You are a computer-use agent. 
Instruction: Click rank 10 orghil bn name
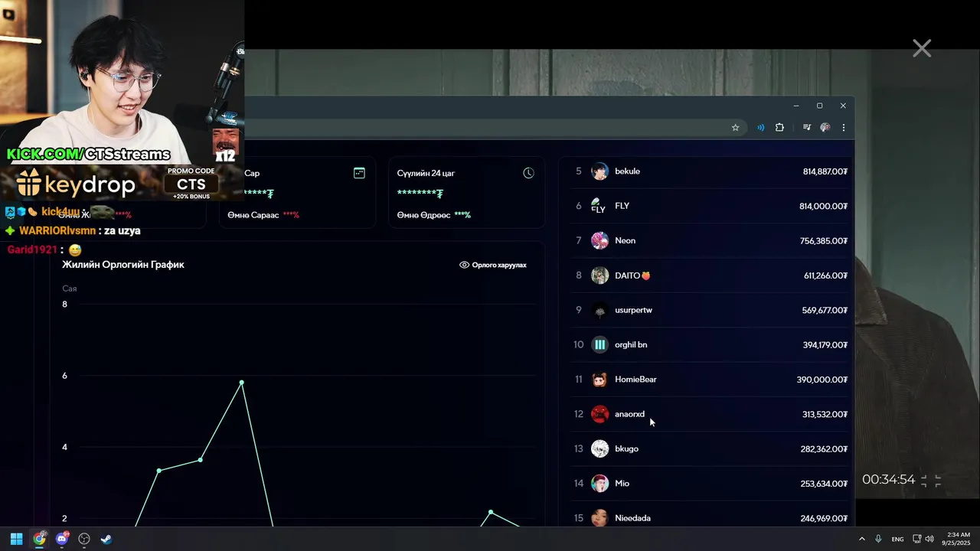(631, 344)
